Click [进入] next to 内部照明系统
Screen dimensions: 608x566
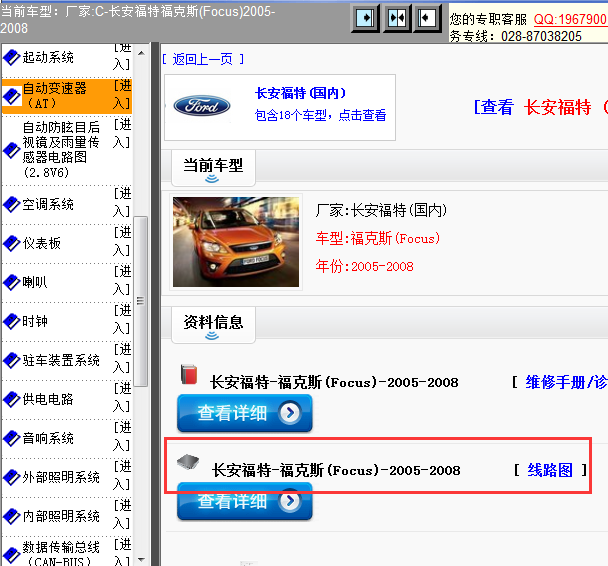(122, 515)
